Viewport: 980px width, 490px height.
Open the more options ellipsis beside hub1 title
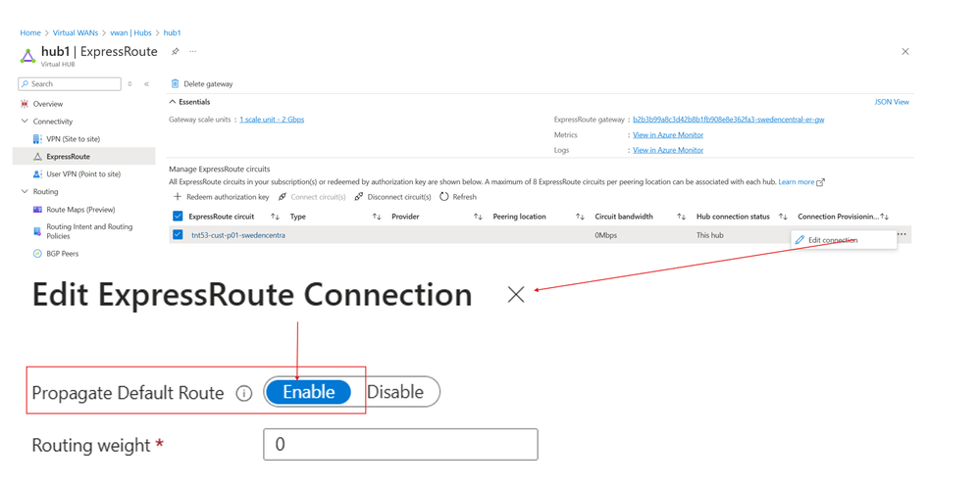193,52
